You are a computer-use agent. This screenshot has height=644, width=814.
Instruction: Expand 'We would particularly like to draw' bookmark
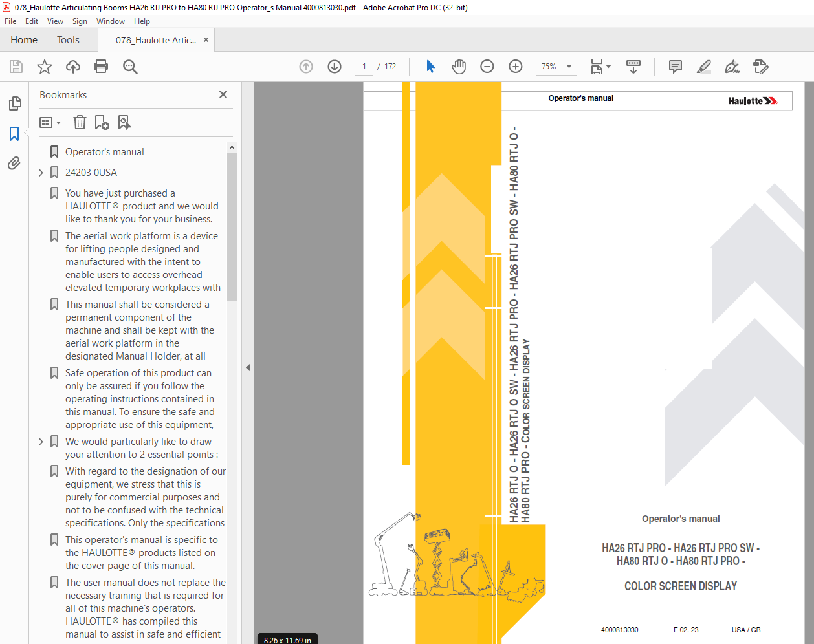(x=41, y=442)
